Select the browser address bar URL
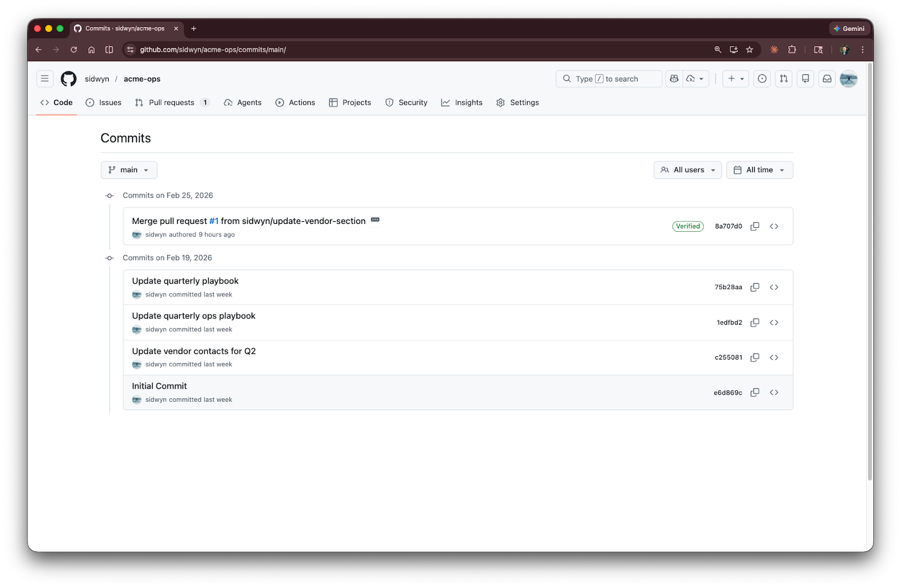The image size is (901, 588). click(213, 50)
